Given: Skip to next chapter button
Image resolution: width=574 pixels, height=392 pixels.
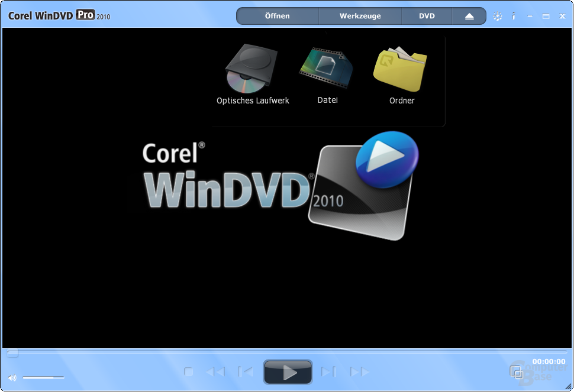Looking at the screenshot, I should 328,372.
